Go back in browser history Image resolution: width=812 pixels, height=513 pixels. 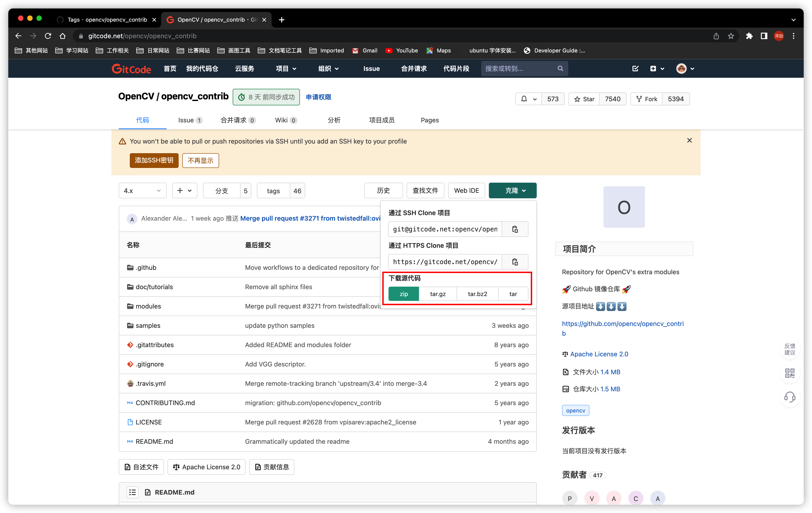click(x=19, y=36)
